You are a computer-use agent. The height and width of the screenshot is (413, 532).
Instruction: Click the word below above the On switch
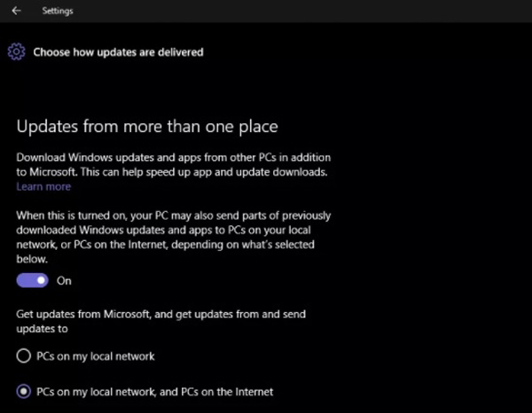32,259
